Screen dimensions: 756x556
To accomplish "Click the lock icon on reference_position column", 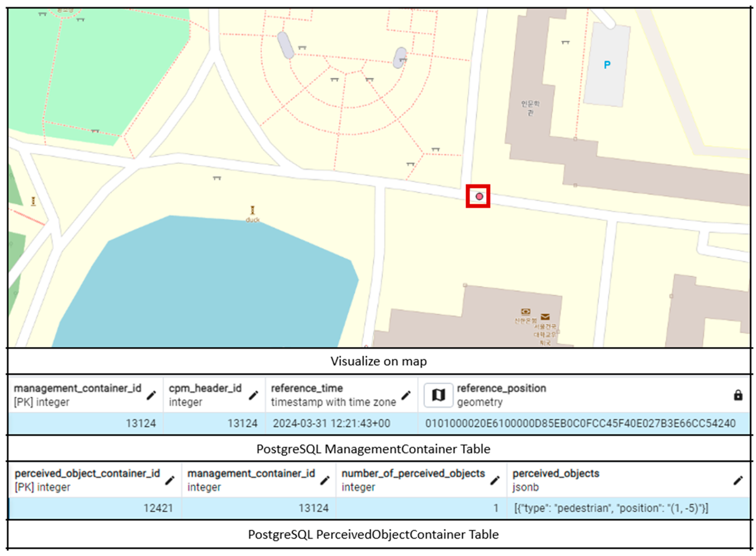I will tap(738, 395).
